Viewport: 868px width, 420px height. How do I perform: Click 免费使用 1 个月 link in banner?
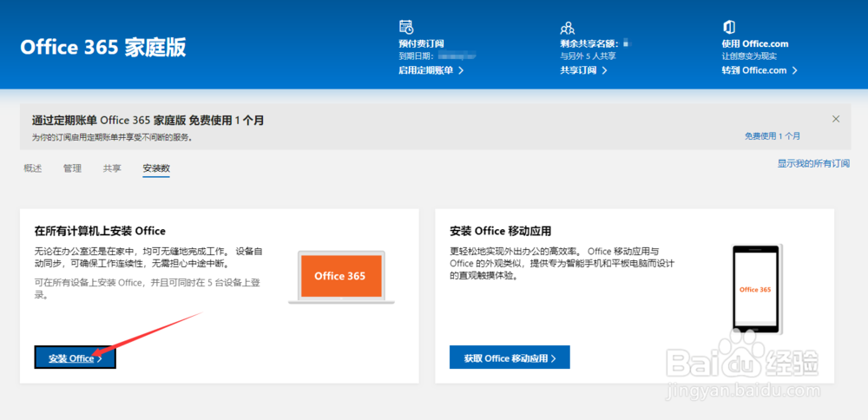pyautogui.click(x=773, y=136)
